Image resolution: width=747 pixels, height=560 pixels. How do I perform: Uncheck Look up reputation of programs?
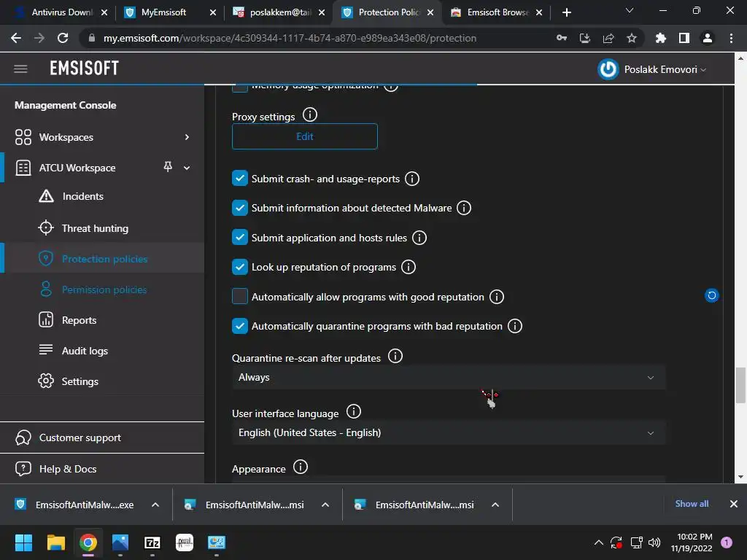click(239, 267)
